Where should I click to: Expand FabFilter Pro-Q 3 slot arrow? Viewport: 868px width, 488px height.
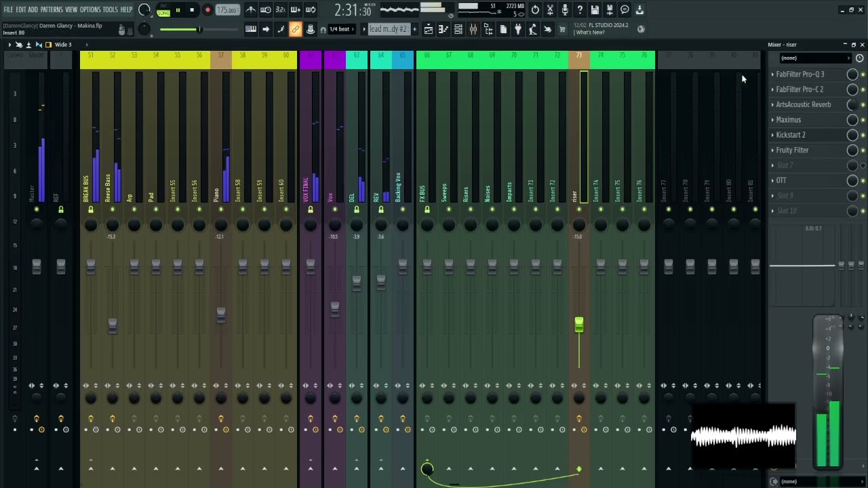pyautogui.click(x=772, y=75)
